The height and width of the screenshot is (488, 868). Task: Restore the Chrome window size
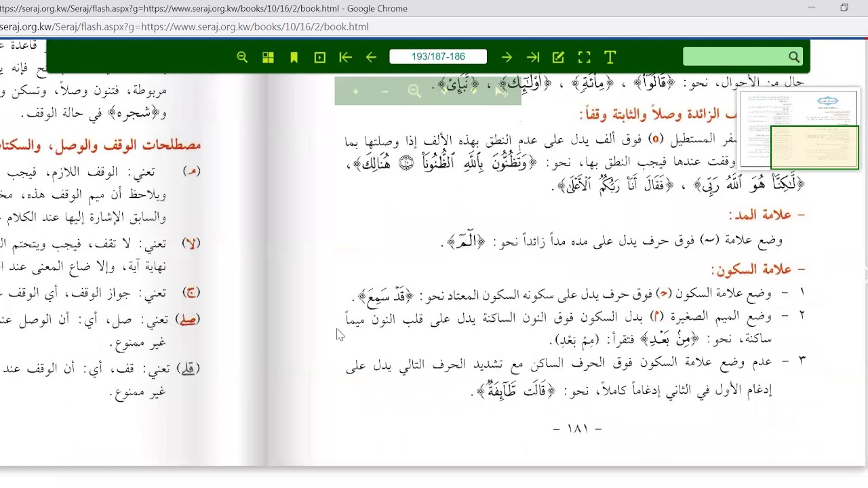[844, 8]
